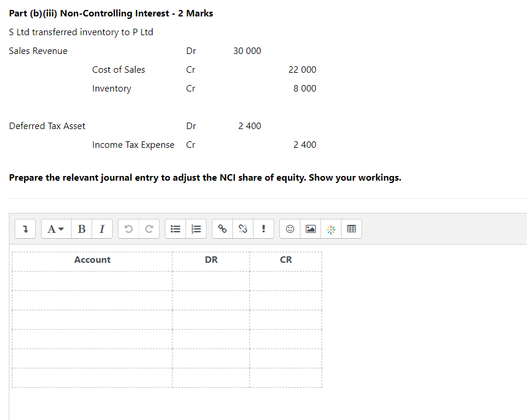Click first empty cell under DR
The height and width of the screenshot is (420, 527).
pyautogui.click(x=211, y=281)
